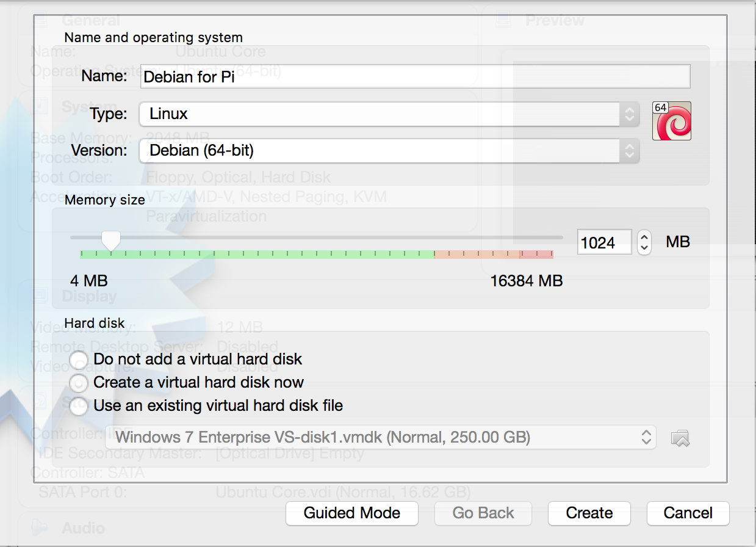This screenshot has height=547, width=756.
Task: Choose "Create a virtual hard disk now" option
Action: point(79,383)
